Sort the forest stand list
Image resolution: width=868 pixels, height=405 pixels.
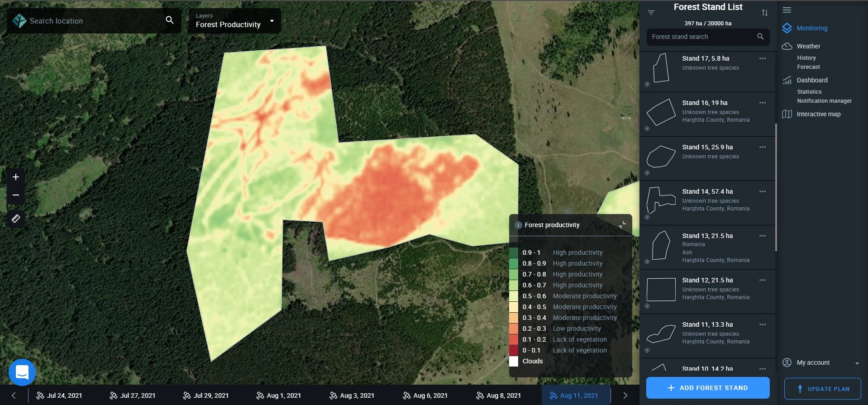click(764, 13)
